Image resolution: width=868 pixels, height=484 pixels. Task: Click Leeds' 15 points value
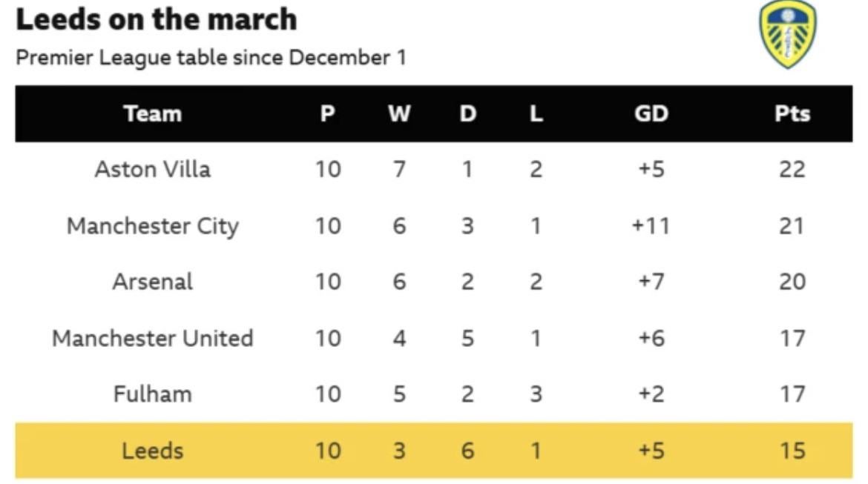[792, 450]
